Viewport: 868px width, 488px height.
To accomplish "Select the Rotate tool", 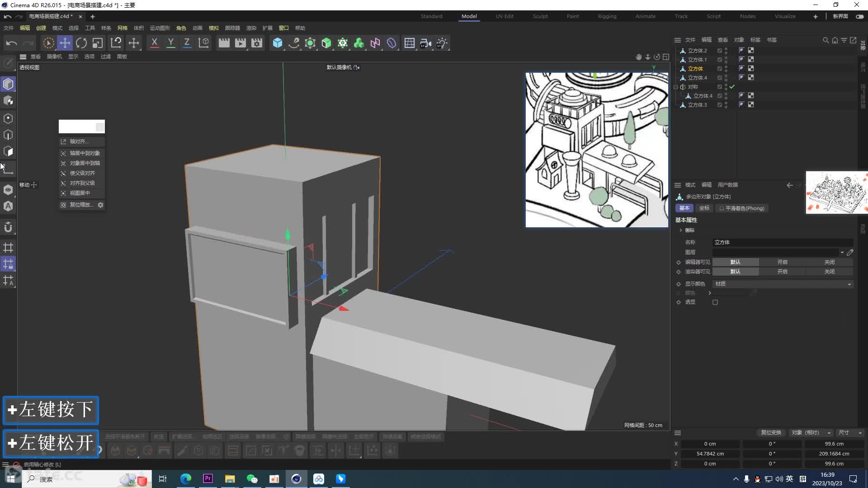I will (x=81, y=43).
